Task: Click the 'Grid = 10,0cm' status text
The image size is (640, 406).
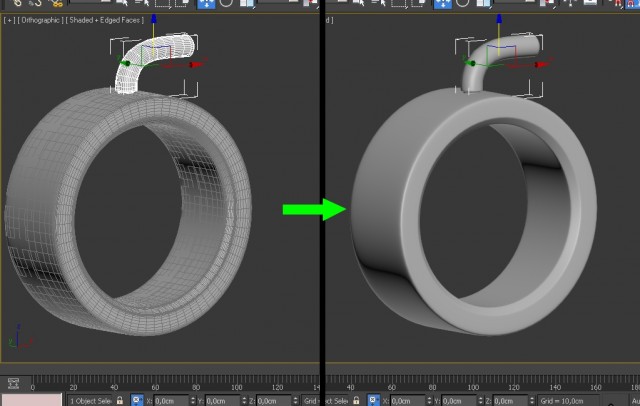Action: point(562,401)
